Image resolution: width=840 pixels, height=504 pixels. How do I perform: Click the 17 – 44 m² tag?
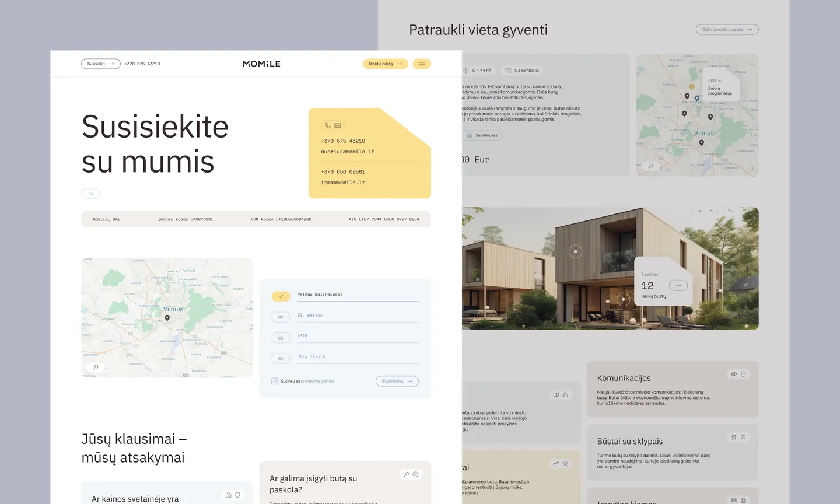coord(478,71)
